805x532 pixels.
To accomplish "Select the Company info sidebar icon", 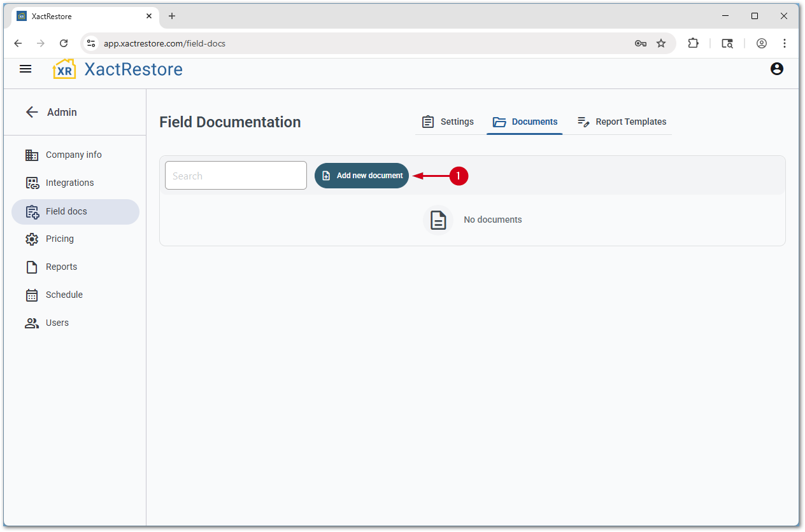I will pyautogui.click(x=32, y=155).
